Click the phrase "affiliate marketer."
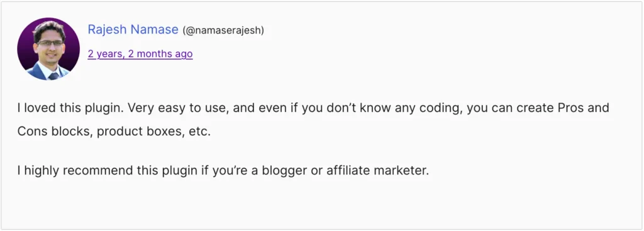 (x=377, y=170)
